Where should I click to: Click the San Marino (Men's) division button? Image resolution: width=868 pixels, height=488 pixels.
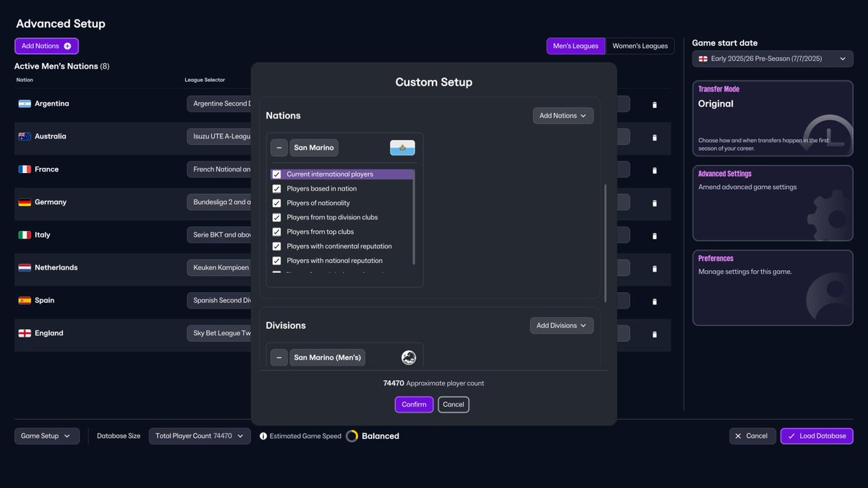tap(328, 358)
